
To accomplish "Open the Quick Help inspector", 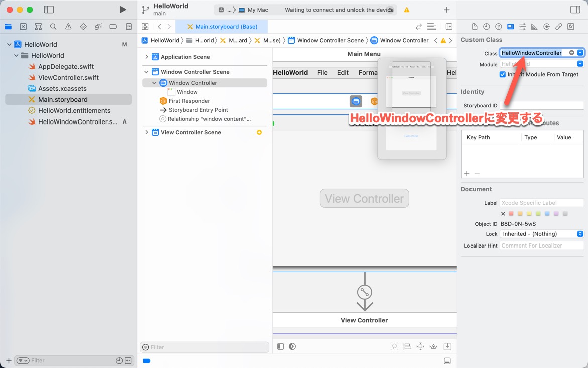I will coord(499,27).
